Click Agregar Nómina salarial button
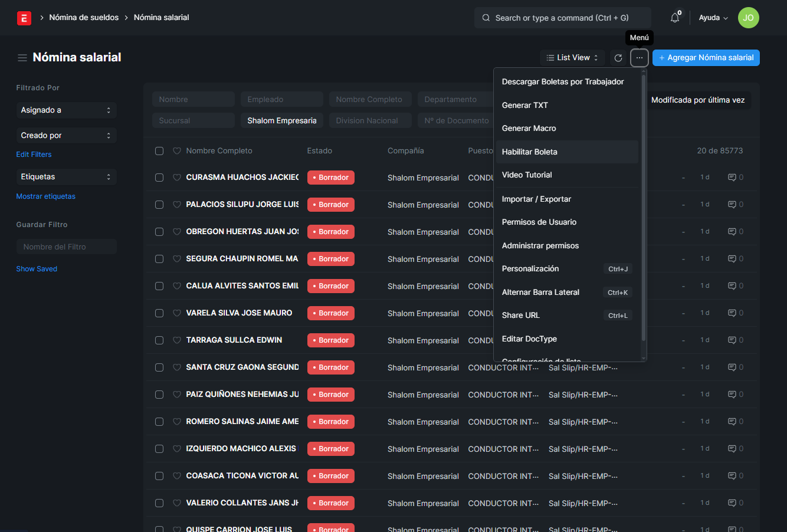 point(706,58)
